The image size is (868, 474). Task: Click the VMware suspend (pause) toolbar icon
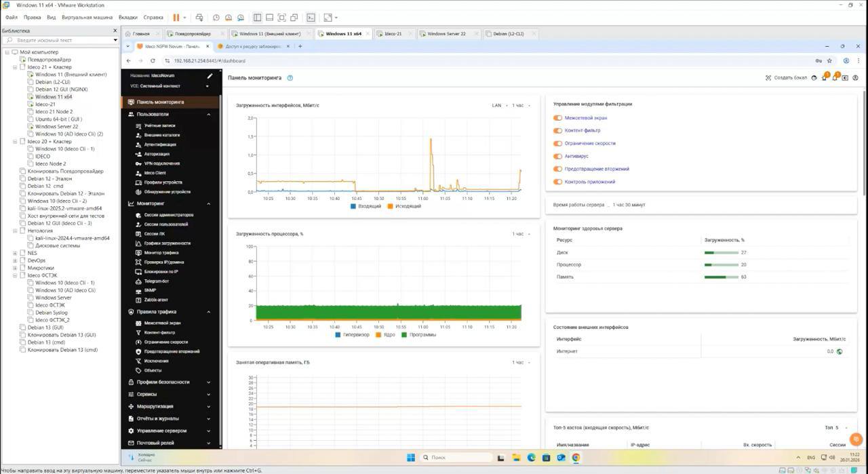176,18
